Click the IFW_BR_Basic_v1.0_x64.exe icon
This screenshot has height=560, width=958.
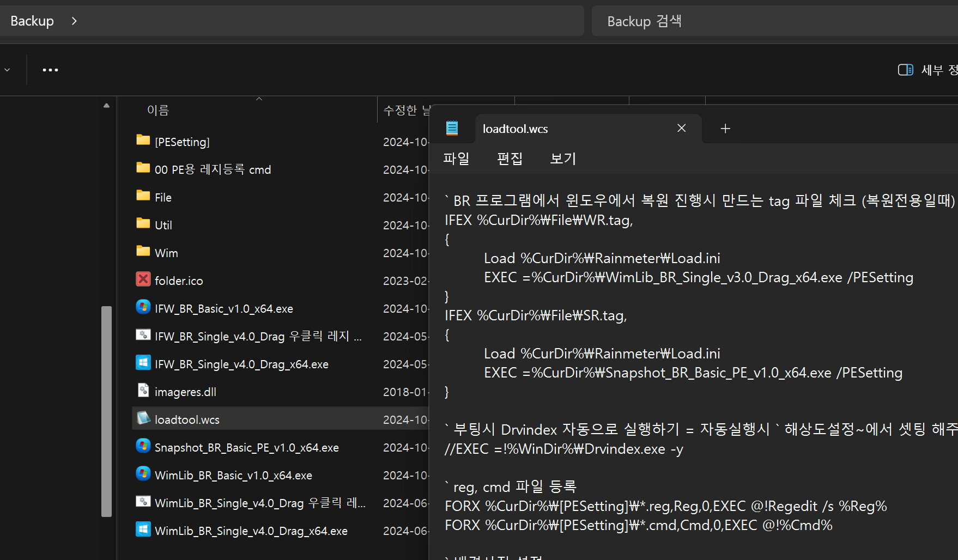pos(143,307)
